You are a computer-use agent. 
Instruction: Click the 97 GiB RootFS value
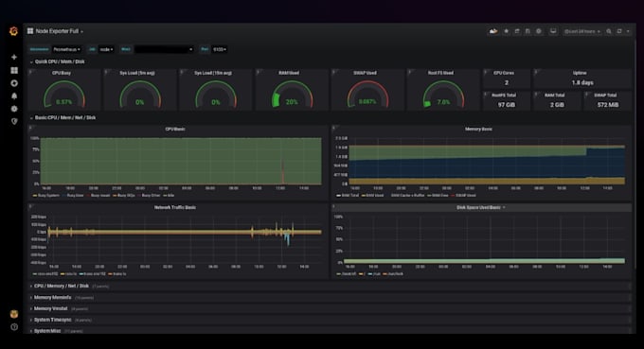pyautogui.click(x=507, y=105)
